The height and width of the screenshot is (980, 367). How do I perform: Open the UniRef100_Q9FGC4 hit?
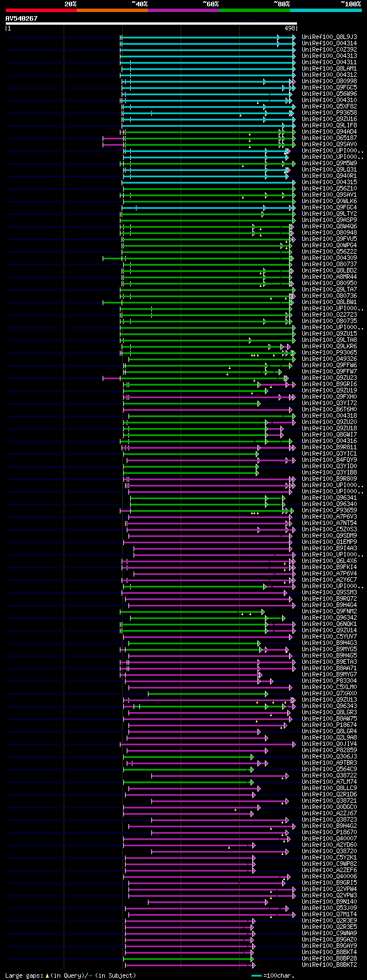coord(330,207)
